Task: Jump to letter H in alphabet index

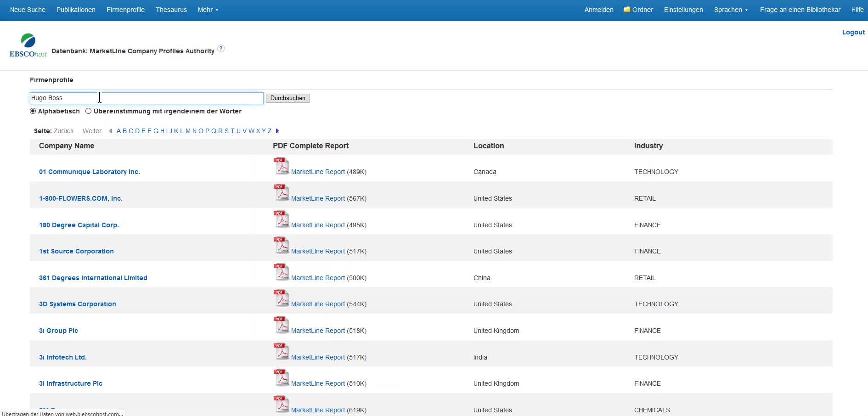Action: (x=162, y=131)
